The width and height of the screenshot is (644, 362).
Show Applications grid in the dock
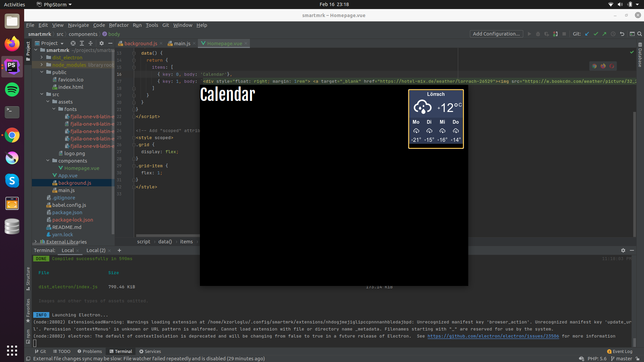[12, 350]
